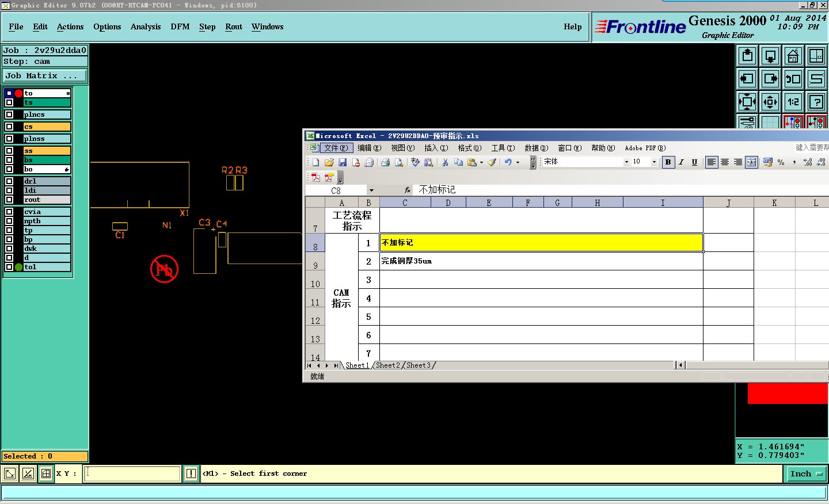Open the Name Box C8 dropdown
This screenshot has height=504, width=829.
tap(371, 190)
